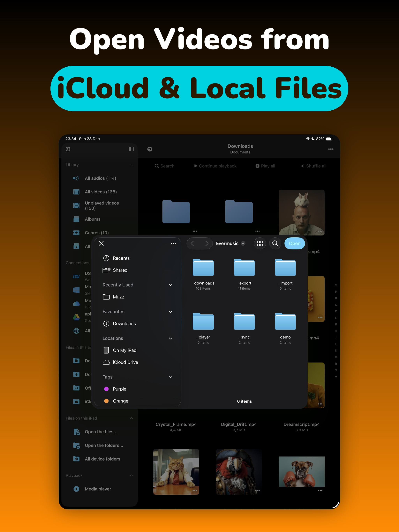Image resolution: width=399 pixels, height=532 pixels.
Task: Click the Search button in the toolbar
Action: click(x=165, y=166)
